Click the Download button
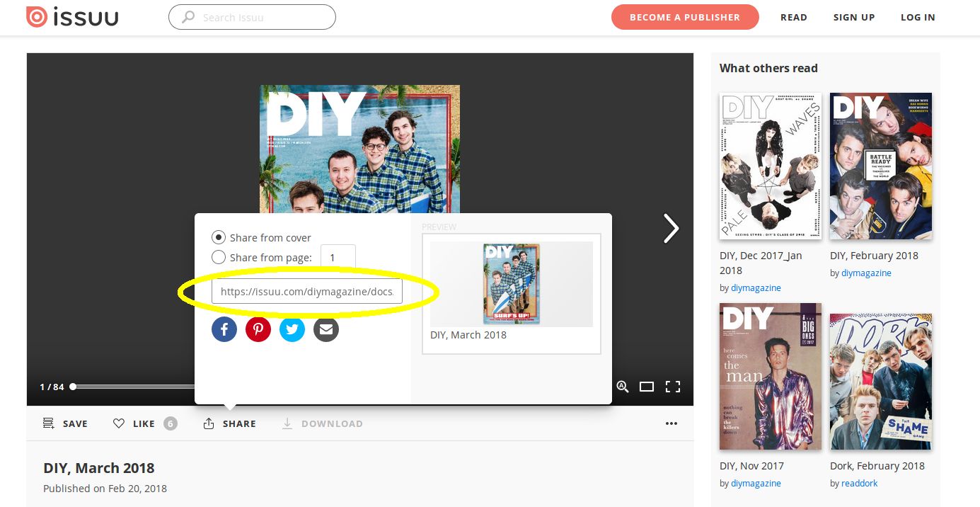Image resolution: width=980 pixels, height=507 pixels. (323, 423)
